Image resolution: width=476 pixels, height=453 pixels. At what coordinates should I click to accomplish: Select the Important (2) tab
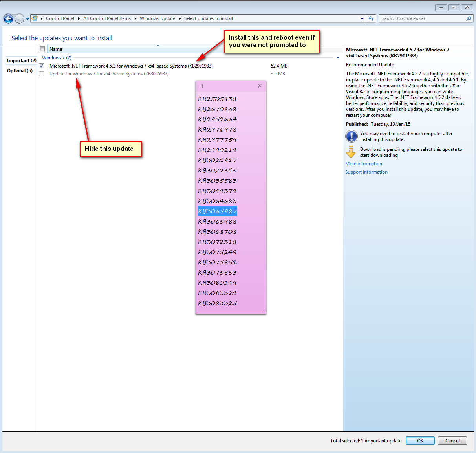tap(22, 61)
